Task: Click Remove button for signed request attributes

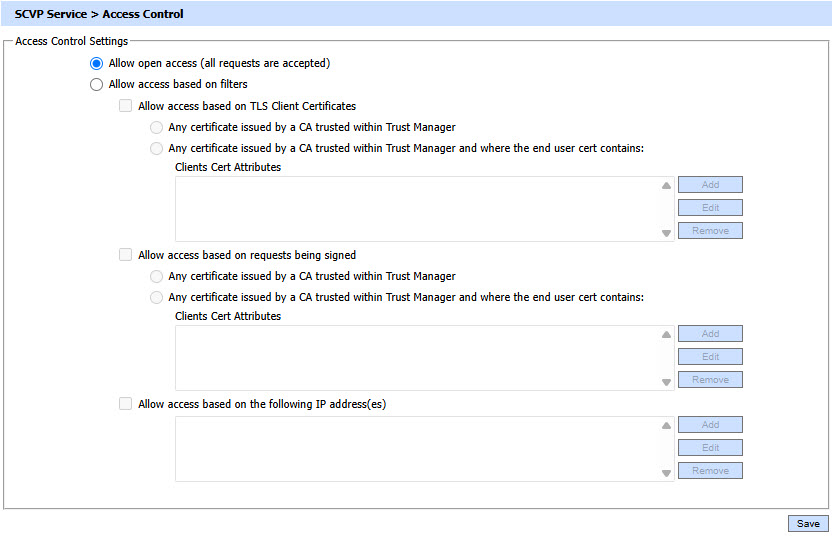Action: click(710, 380)
